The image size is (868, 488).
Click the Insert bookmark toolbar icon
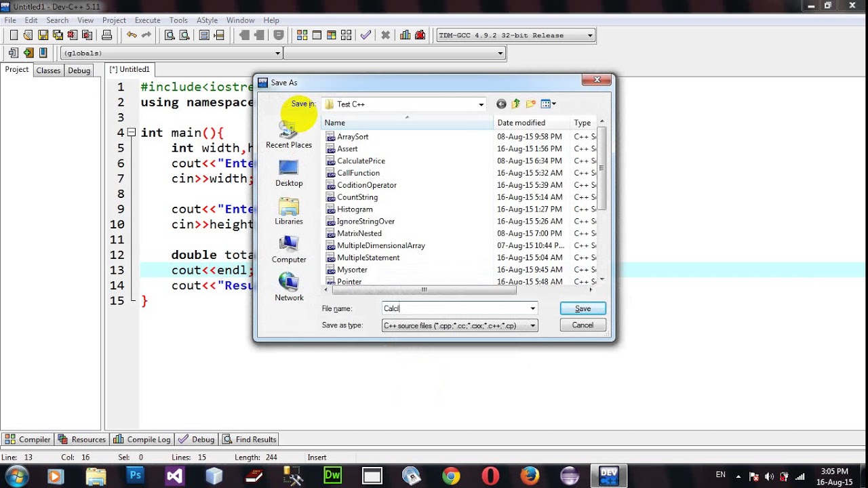43,53
